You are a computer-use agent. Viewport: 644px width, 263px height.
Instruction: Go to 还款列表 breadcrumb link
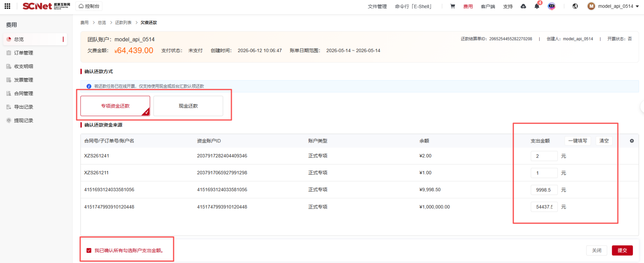(123, 23)
